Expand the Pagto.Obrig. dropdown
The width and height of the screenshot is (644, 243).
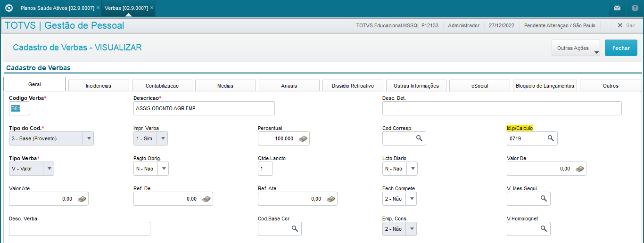pyautogui.click(x=163, y=169)
